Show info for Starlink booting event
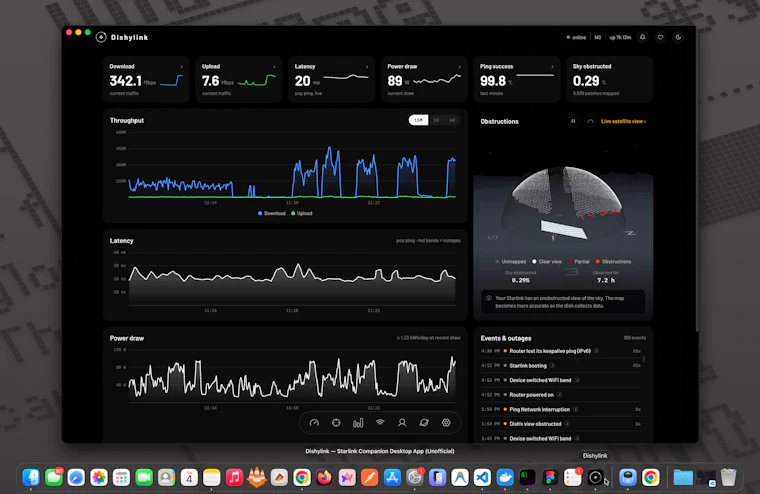This screenshot has height=494, width=760. tap(552, 366)
